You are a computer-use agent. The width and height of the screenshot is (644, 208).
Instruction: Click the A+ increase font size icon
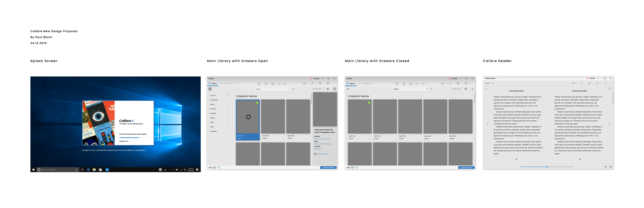[573, 83]
